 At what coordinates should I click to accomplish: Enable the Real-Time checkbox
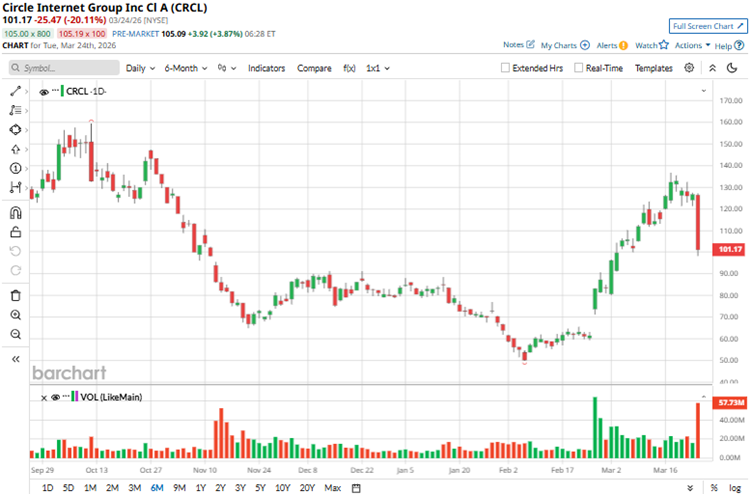[x=578, y=68]
